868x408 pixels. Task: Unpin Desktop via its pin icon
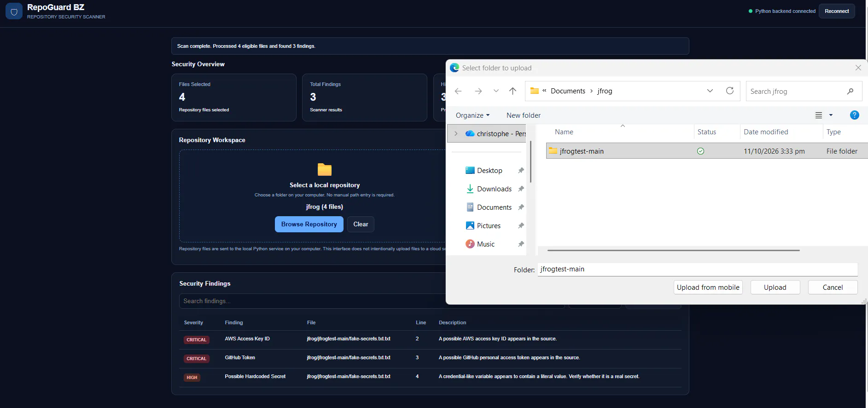(521, 171)
